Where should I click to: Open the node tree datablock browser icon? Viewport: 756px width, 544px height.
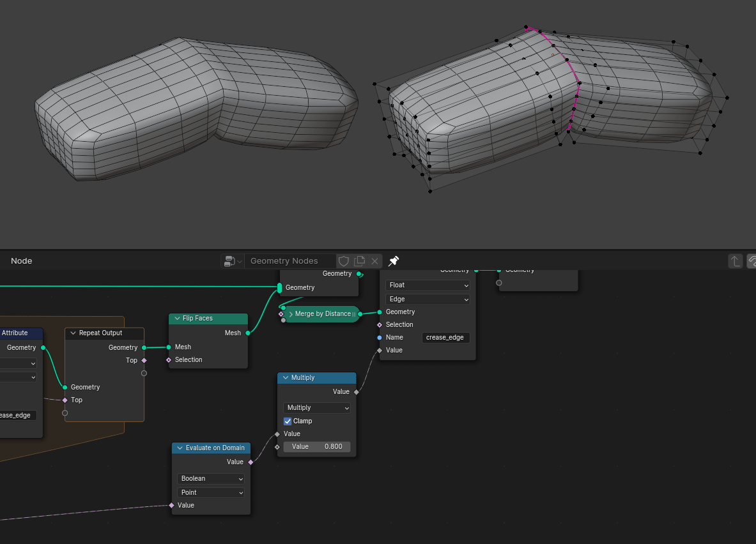tap(231, 261)
